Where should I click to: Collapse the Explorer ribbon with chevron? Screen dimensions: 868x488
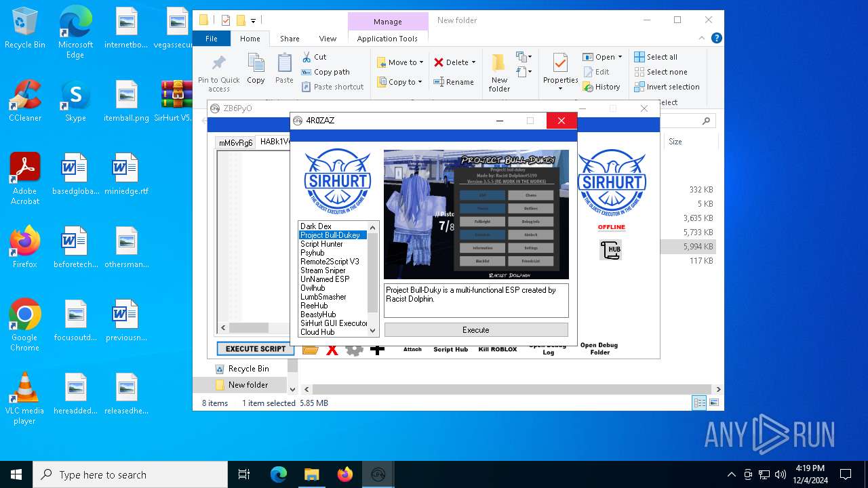(x=703, y=39)
